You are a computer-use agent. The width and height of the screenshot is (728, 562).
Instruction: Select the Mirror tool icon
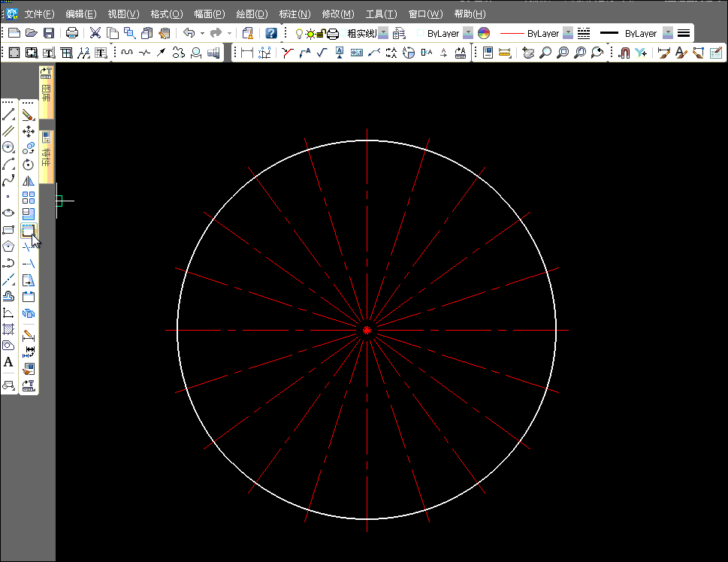click(x=29, y=180)
